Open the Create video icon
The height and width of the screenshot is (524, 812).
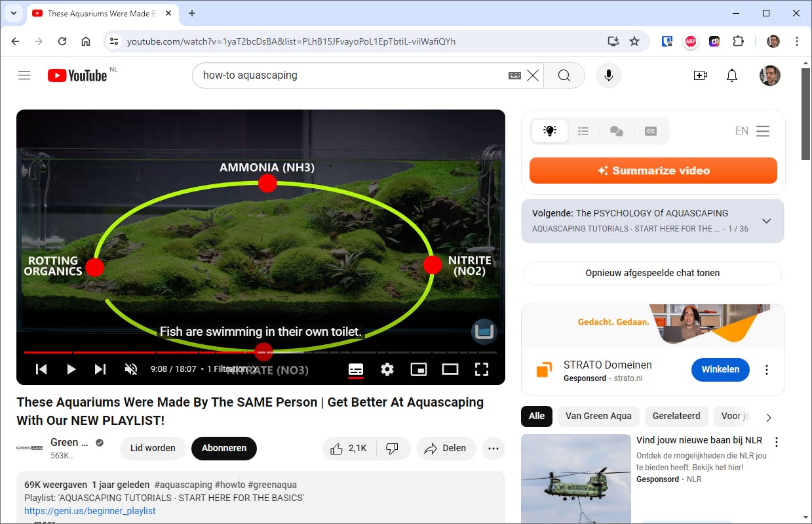[701, 75]
